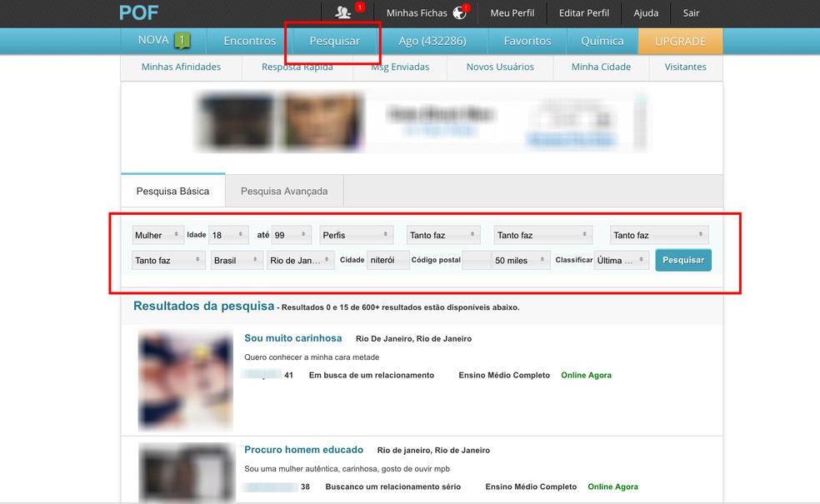Open Msg Enviadas

[400, 67]
